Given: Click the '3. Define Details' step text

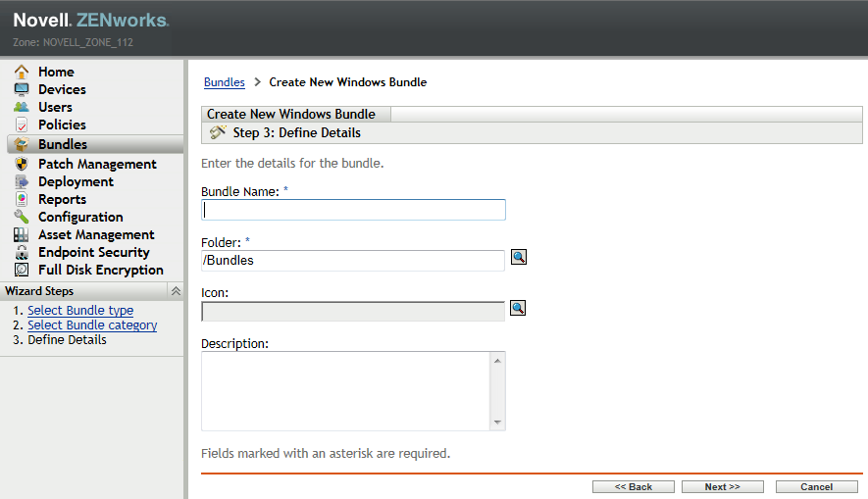Looking at the screenshot, I should pyautogui.click(x=60, y=340).
